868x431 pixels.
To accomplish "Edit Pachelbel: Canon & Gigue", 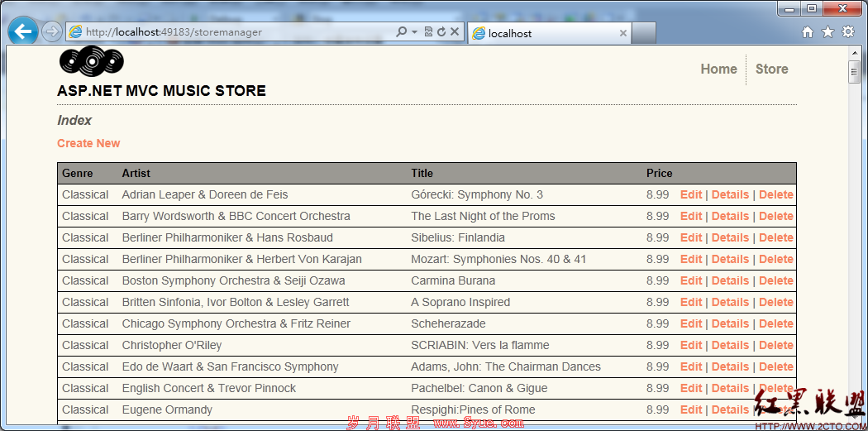I will coord(691,388).
